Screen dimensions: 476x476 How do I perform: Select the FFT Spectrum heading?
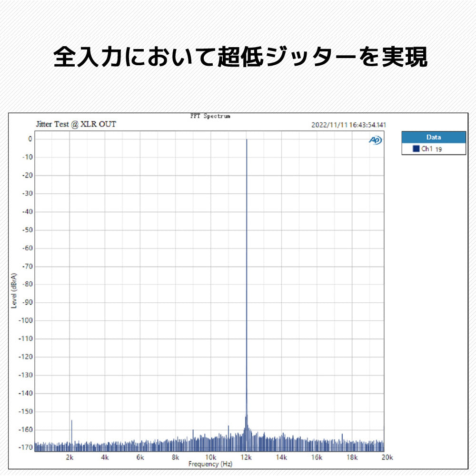pyautogui.click(x=210, y=116)
